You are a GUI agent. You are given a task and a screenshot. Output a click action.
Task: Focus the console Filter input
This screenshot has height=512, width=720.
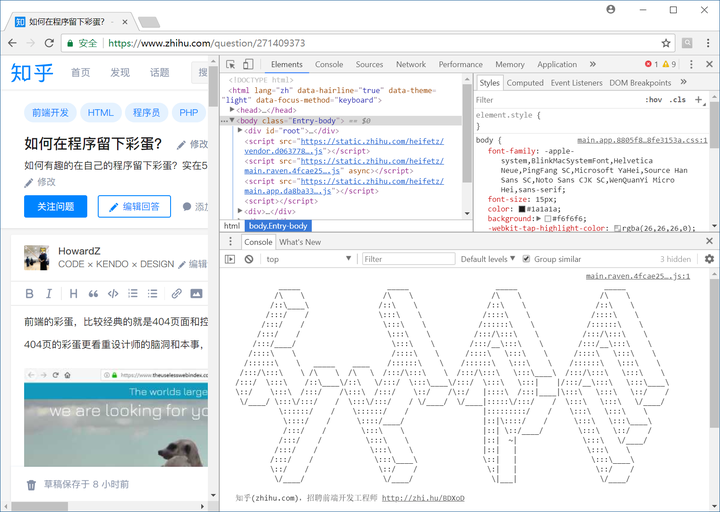tap(409, 259)
